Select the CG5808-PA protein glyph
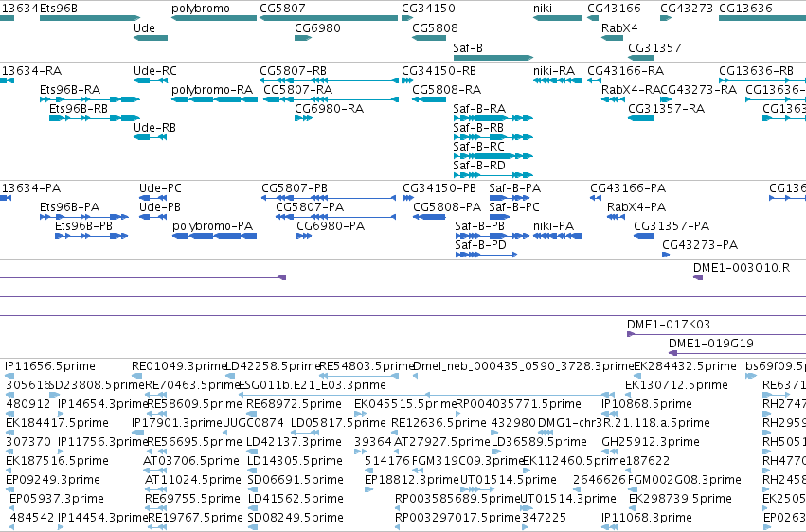This screenshot has height=532, width=806. coord(429,217)
